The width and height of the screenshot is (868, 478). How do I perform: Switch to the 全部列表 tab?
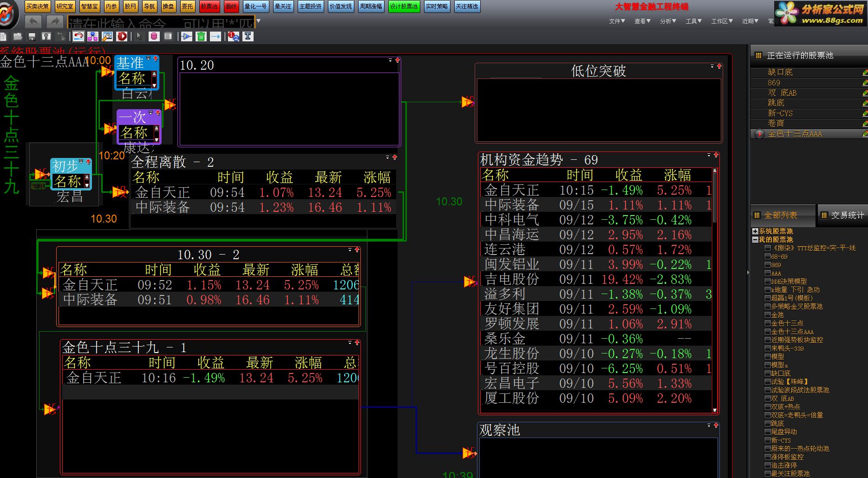(x=783, y=216)
